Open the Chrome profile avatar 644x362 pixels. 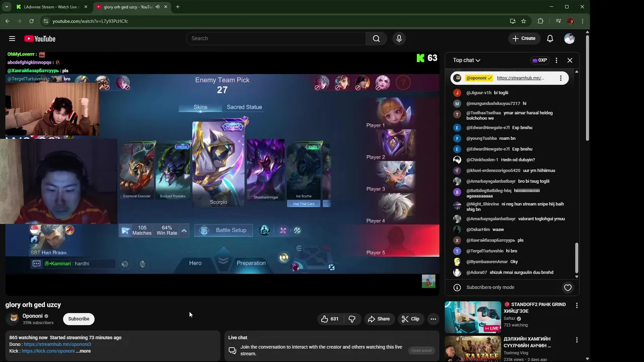[570, 21]
